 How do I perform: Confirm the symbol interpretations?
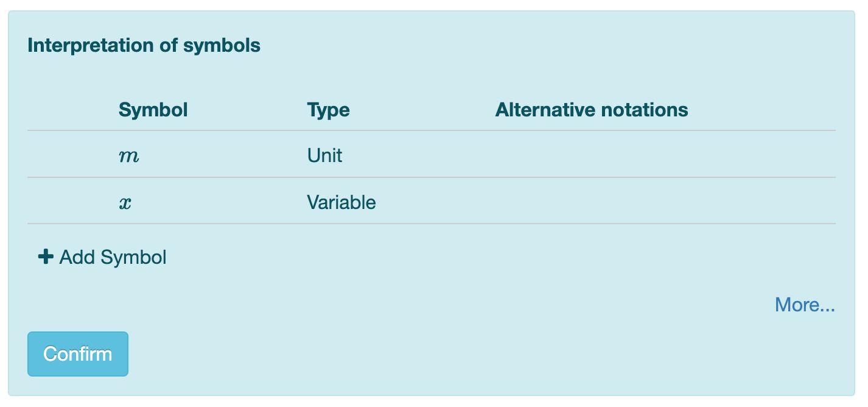coord(77,354)
